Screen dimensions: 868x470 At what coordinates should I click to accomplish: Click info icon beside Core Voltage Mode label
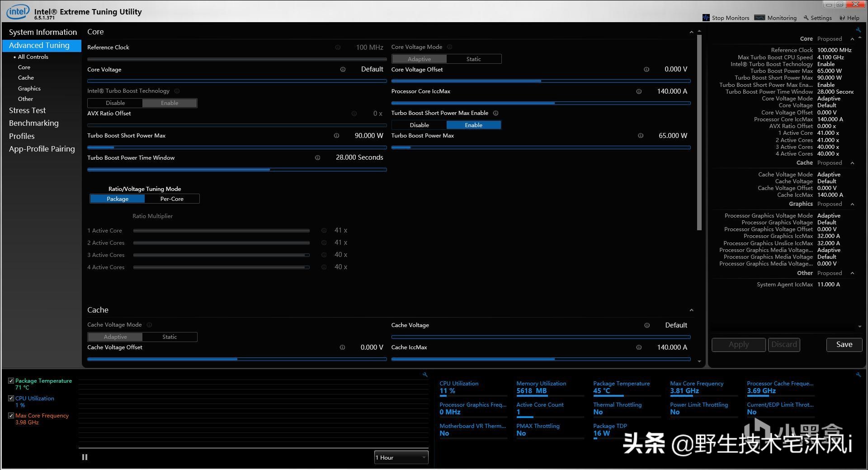449,47
